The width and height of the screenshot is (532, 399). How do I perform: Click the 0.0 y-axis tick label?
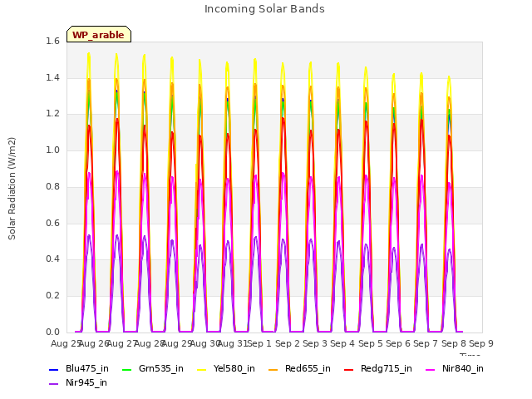click(x=52, y=332)
